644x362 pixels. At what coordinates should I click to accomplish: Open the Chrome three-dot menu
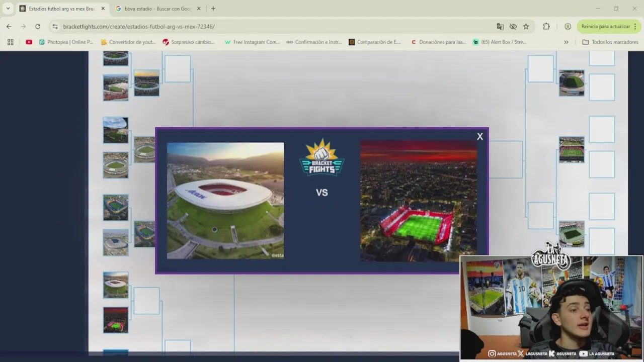[x=635, y=26]
